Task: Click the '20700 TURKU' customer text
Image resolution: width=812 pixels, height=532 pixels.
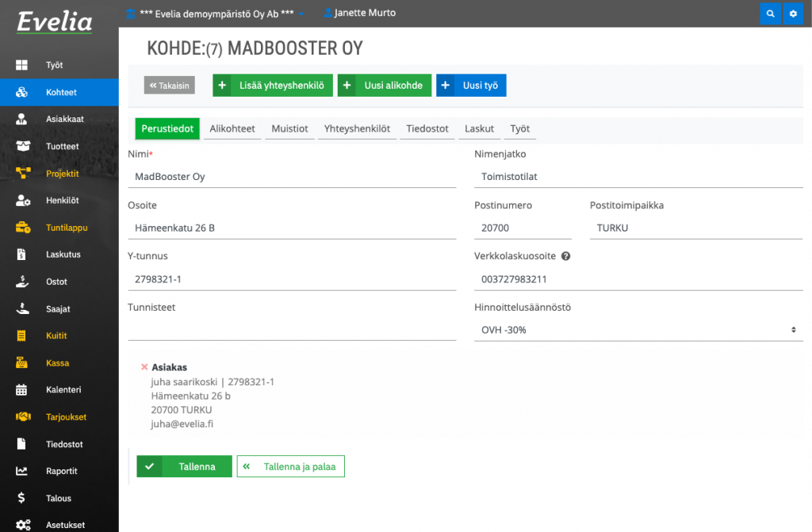Action: pyautogui.click(x=182, y=410)
